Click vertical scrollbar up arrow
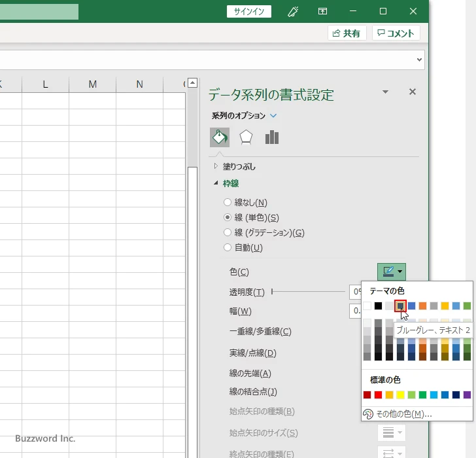 [x=192, y=82]
